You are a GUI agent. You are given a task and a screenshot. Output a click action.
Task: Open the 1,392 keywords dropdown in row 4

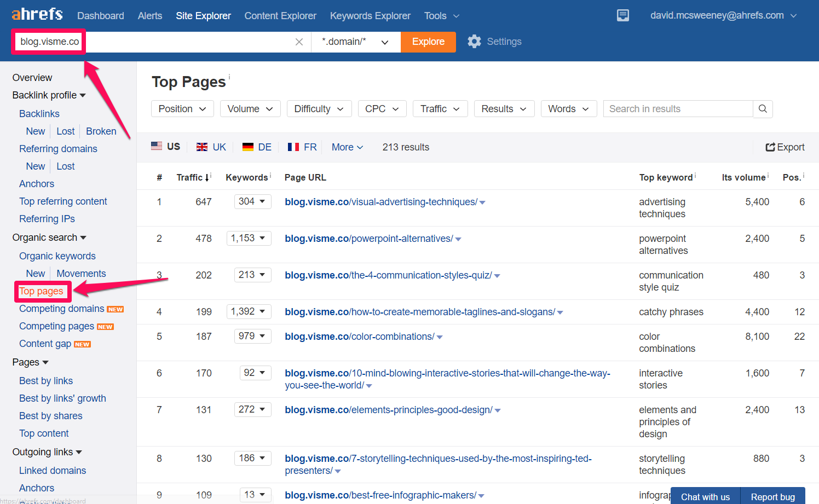pos(249,311)
